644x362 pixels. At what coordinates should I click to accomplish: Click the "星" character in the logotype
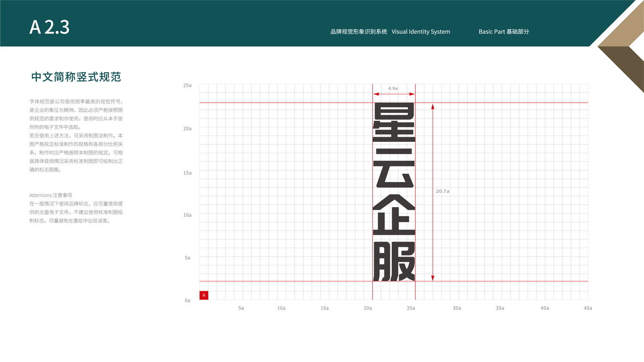click(x=394, y=123)
